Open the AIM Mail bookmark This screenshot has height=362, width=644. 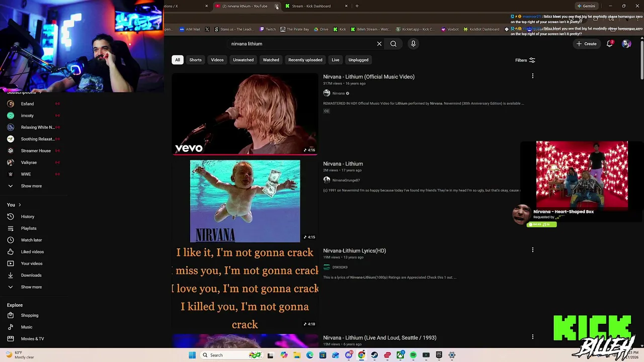tap(189, 29)
